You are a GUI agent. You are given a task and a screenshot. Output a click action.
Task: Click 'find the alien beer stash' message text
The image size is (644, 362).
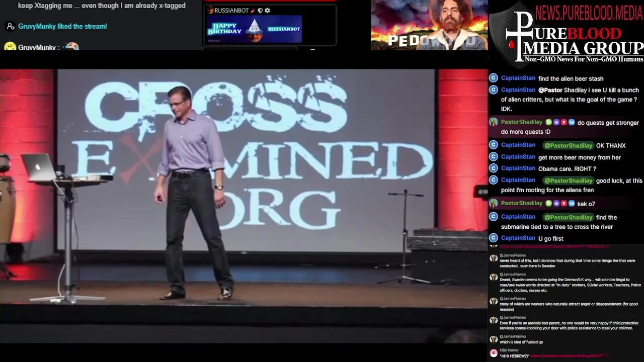(x=571, y=78)
